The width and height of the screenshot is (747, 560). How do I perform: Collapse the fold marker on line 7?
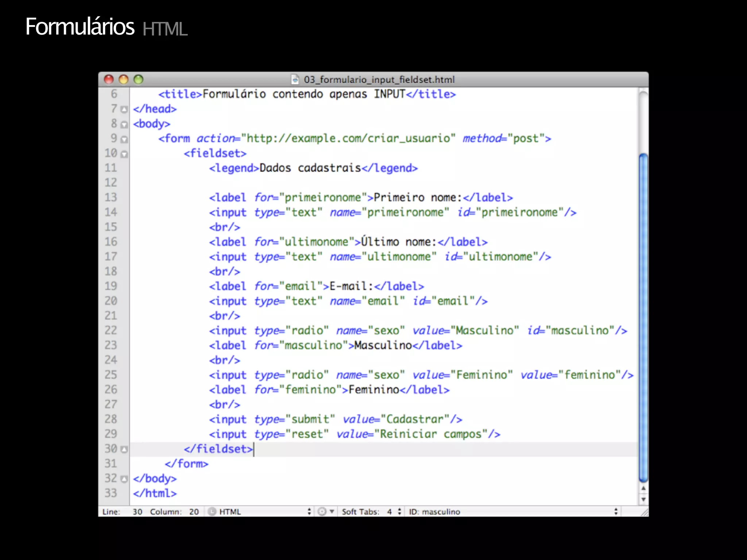124,109
